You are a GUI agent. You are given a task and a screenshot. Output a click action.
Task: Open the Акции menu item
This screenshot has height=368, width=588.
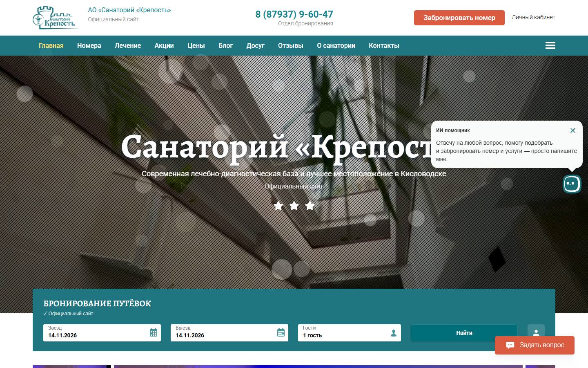pyautogui.click(x=164, y=45)
